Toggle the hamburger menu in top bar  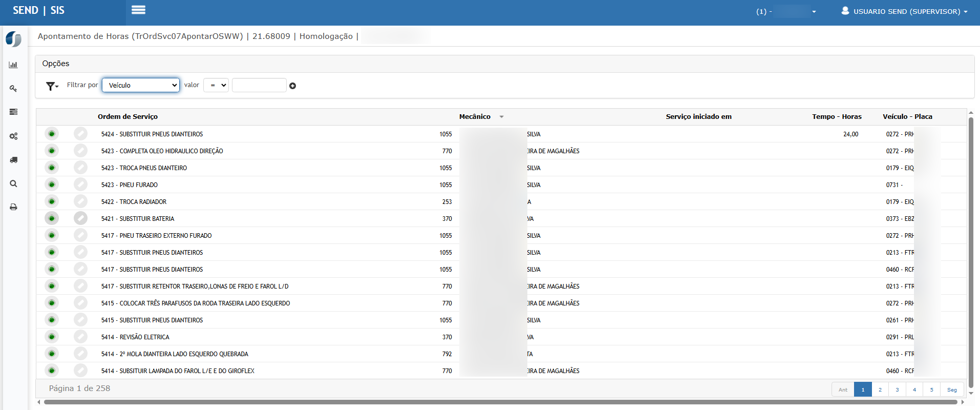[x=138, y=10]
